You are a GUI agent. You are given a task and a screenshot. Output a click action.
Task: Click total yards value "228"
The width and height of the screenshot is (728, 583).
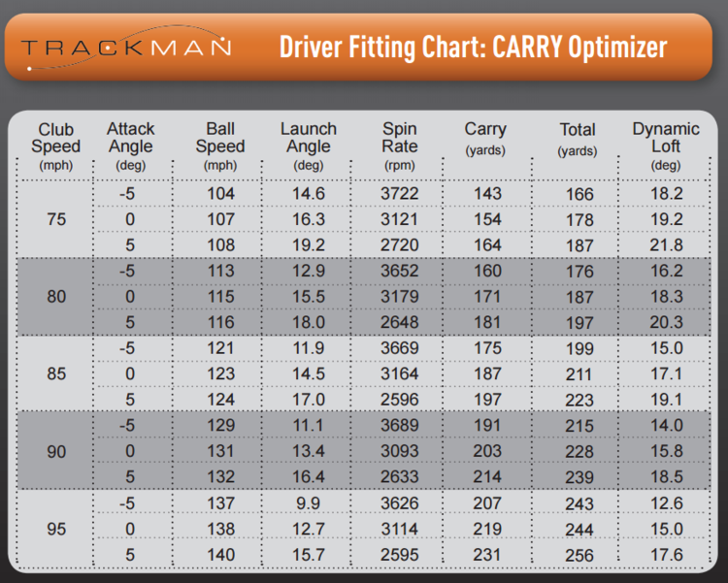coord(579,452)
